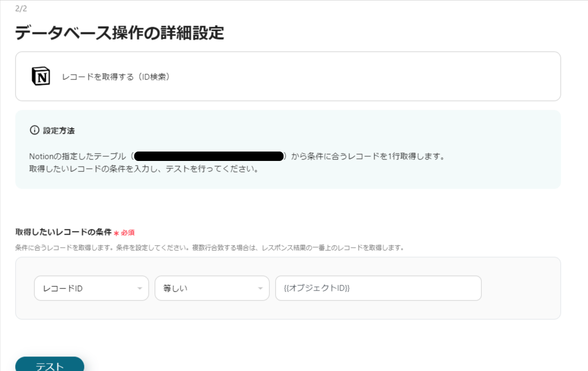The height and width of the screenshot is (371, 588).
Task: Open the レコードID field dropdown
Action: coord(91,288)
